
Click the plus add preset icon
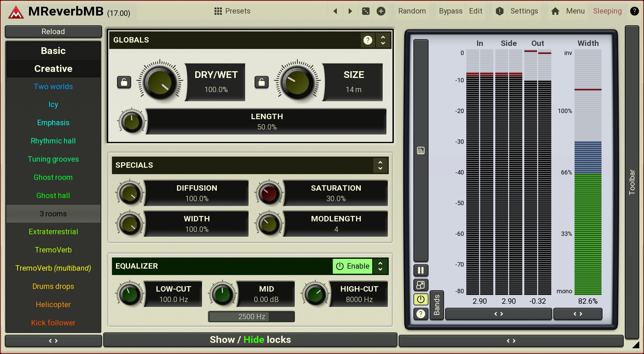[381, 11]
